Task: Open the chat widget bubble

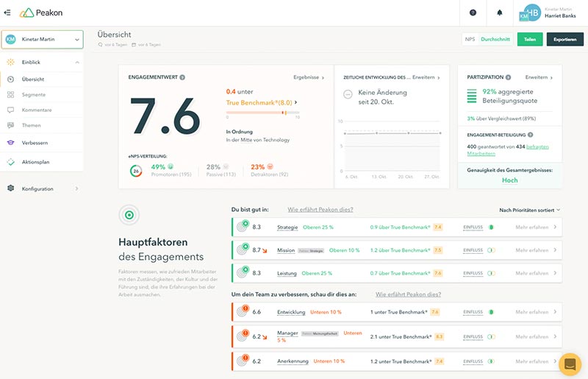Action: 570,364
